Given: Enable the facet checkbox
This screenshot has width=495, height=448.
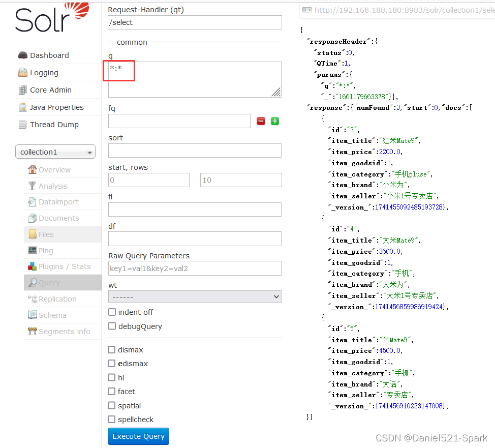Looking at the screenshot, I should (112, 391).
